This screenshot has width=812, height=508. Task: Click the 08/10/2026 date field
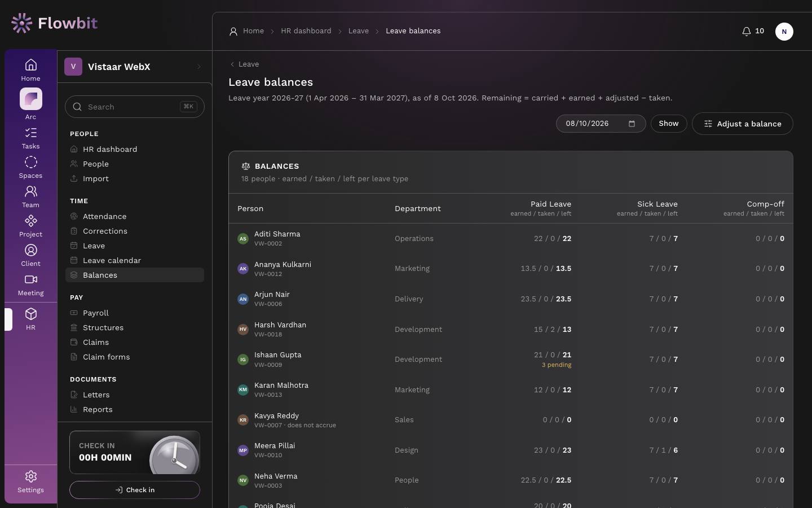[601, 124]
